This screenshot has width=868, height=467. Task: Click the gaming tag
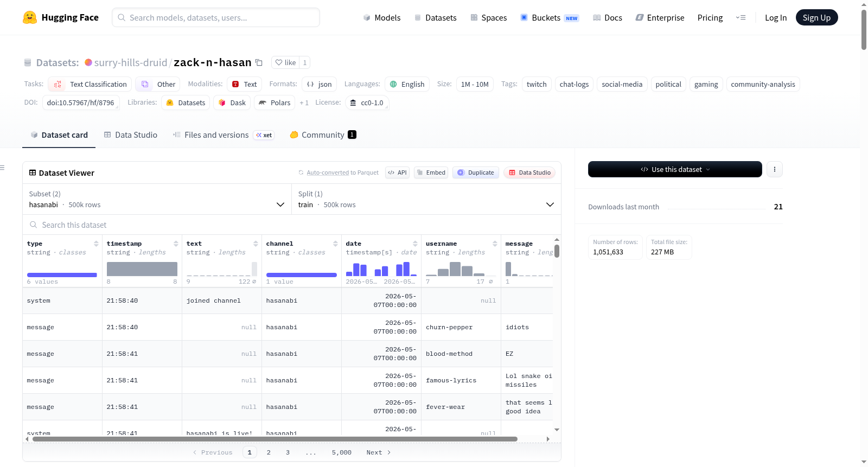706,84
